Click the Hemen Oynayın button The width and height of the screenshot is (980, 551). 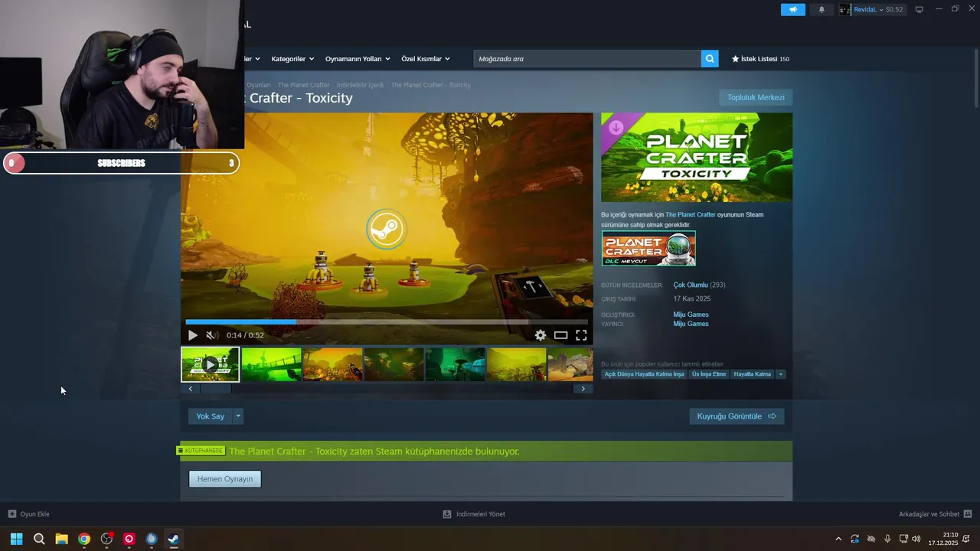225,479
